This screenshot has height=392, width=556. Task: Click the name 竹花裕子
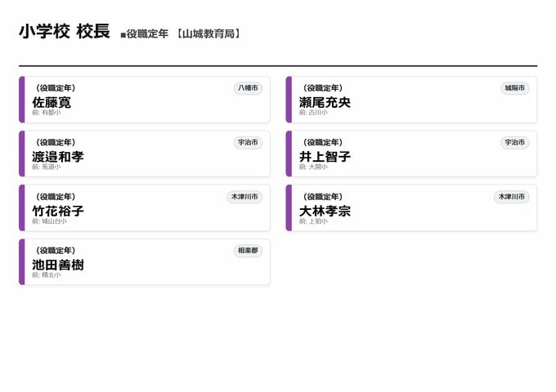[x=58, y=211]
